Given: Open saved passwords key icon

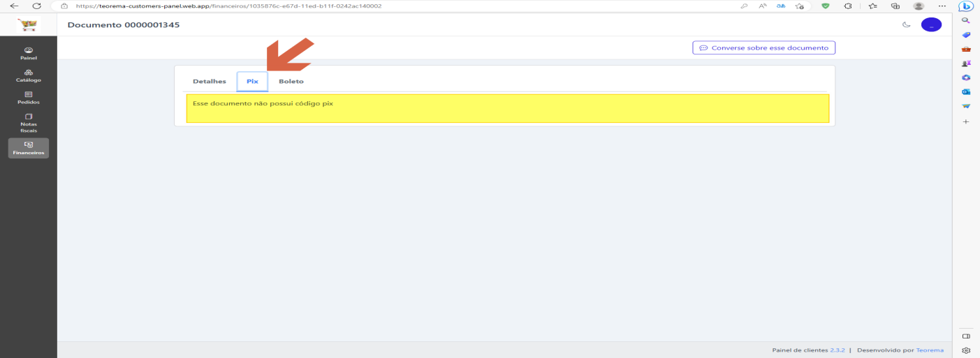Looking at the screenshot, I should point(745,6).
